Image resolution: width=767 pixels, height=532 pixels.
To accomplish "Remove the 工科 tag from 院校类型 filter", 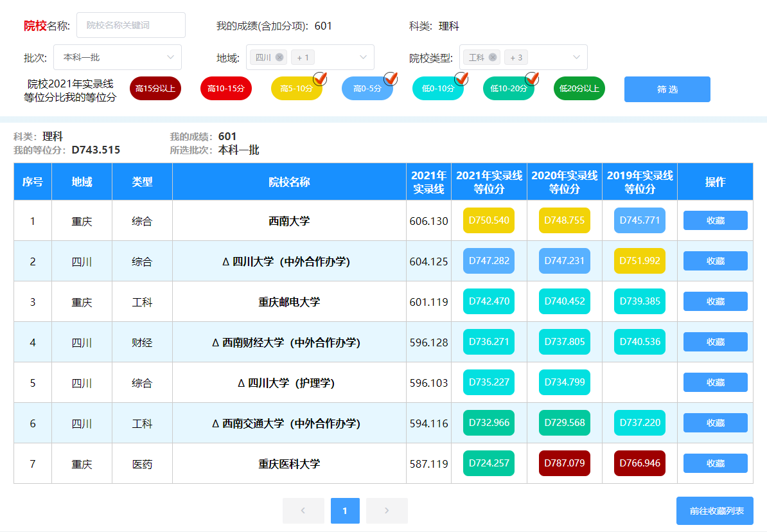I will (x=493, y=57).
